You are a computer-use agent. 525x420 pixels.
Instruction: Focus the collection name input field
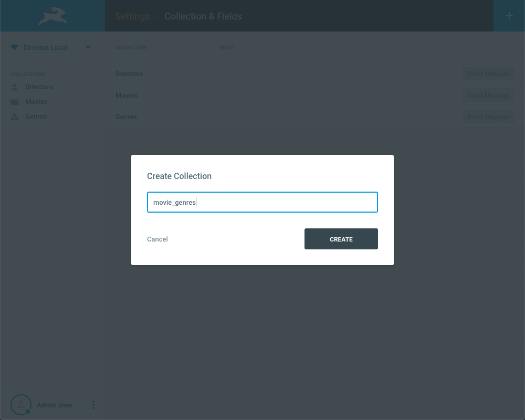click(262, 202)
